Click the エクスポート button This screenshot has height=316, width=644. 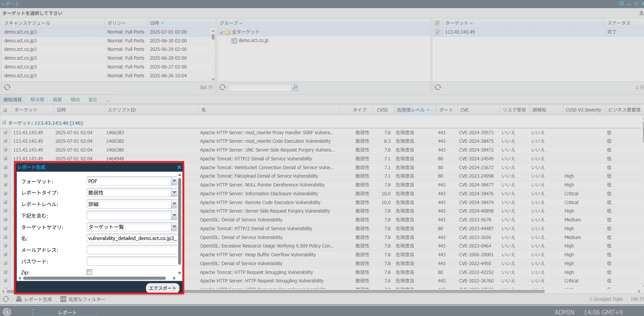point(163,288)
